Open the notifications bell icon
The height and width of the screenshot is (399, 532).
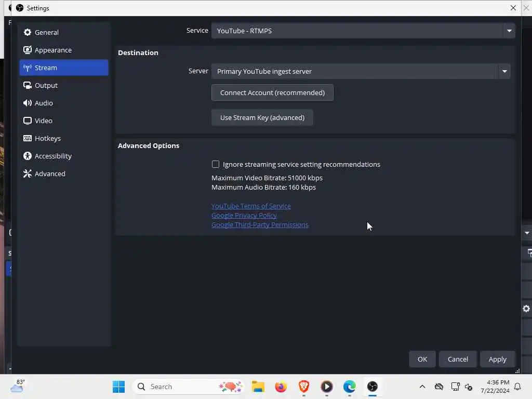518,387
